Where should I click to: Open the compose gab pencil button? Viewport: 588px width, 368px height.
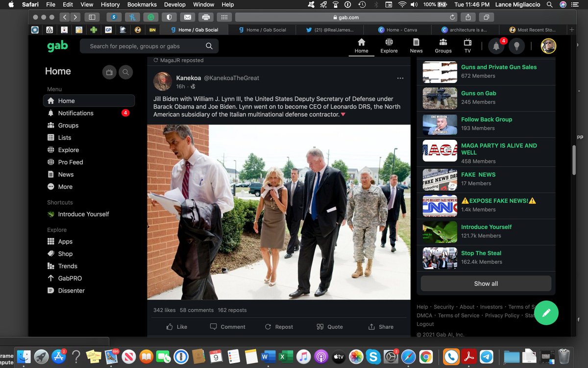[546, 313]
